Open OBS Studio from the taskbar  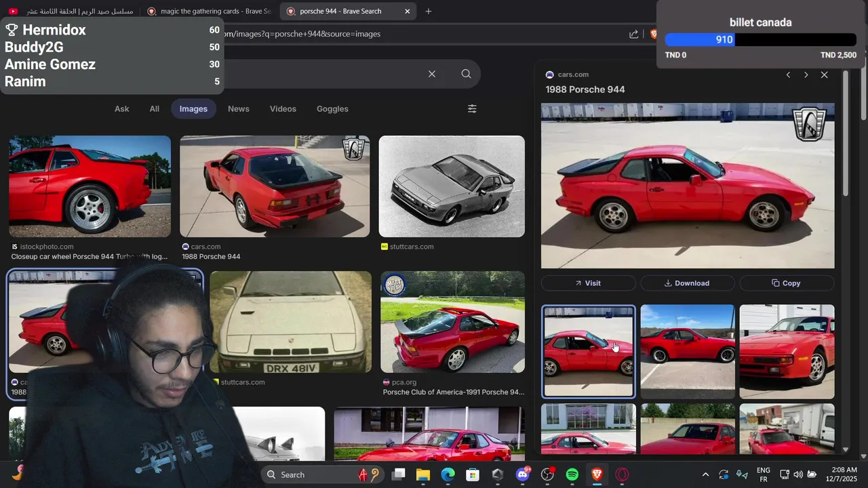[x=547, y=474]
